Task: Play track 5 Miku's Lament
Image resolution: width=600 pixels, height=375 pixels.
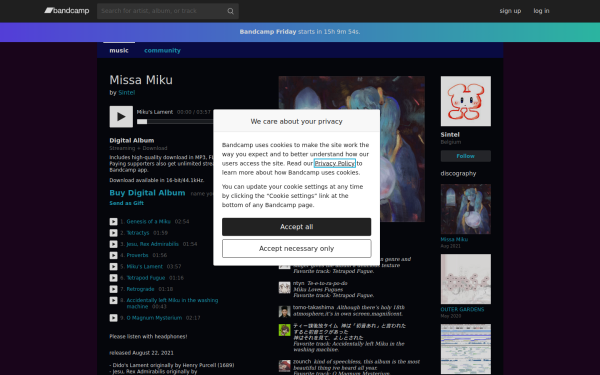Action: 114,267
